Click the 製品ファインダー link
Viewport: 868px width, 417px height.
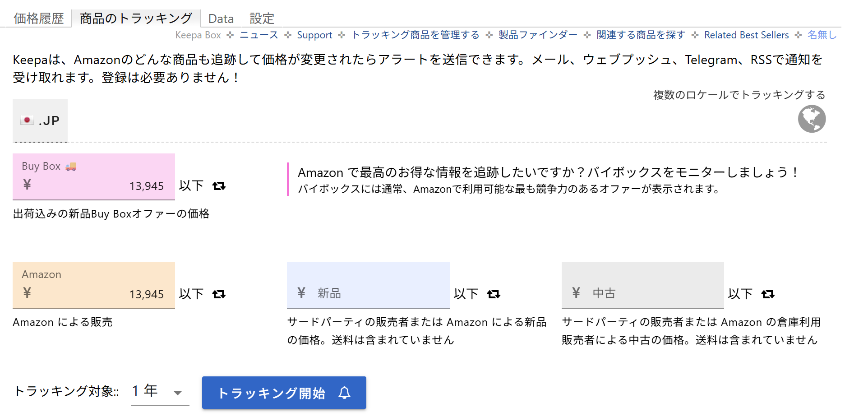coord(537,35)
